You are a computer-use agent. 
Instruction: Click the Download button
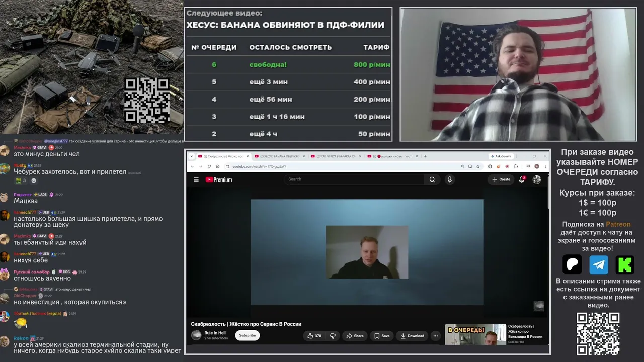[412, 336]
